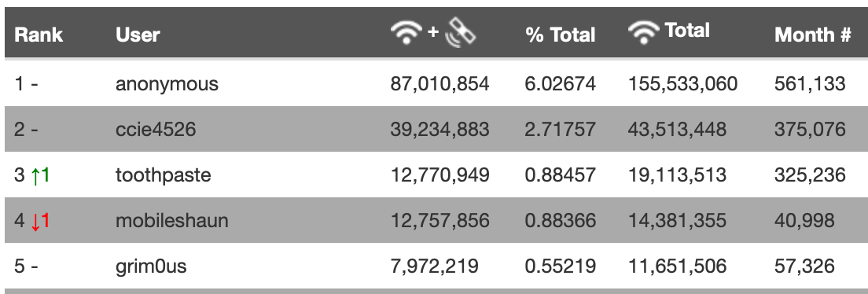This screenshot has height=294, width=868.
Task: Open the grim0us user profile
Action: 151,266
